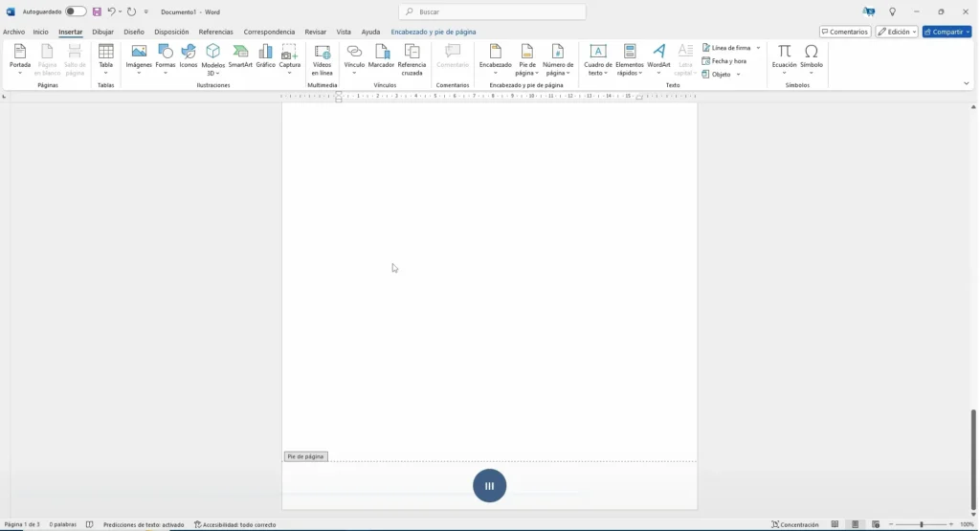Open the Formas shapes gallery
Viewport: 980px width, 531px height.
pyautogui.click(x=165, y=60)
